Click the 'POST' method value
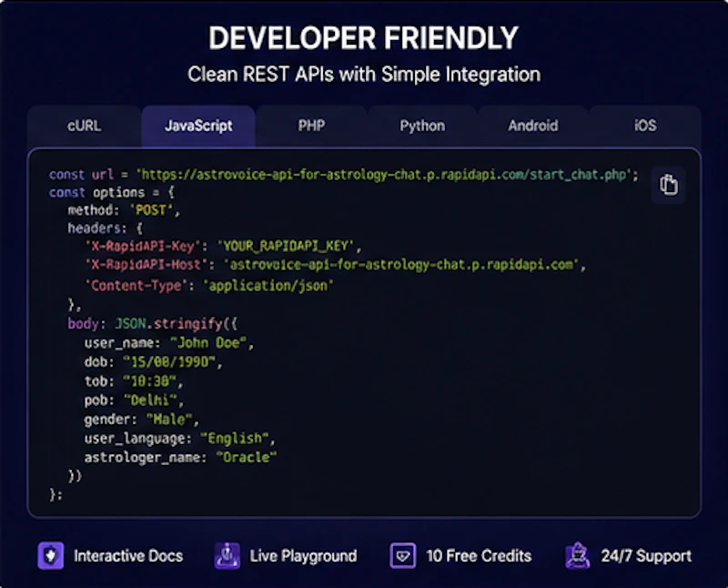The width and height of the screenshot is (728, 588). [151, 210]
